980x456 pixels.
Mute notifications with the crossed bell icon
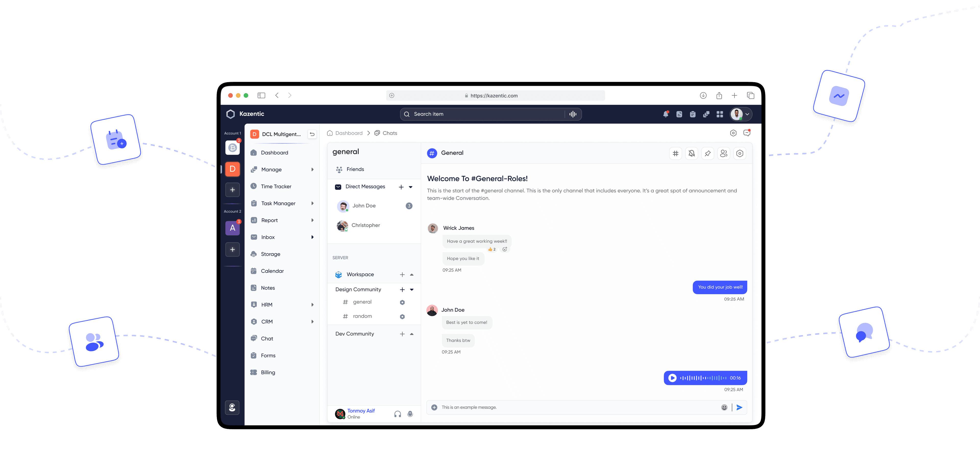point(691,153)
